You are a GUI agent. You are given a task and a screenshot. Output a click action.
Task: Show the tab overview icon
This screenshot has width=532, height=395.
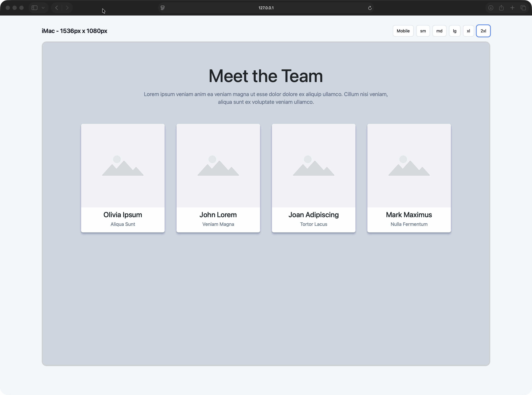[x=523, y=8]
